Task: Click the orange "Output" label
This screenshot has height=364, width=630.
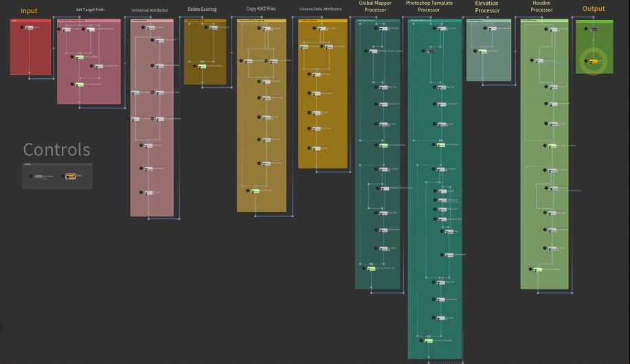Action: click(594, 9)
